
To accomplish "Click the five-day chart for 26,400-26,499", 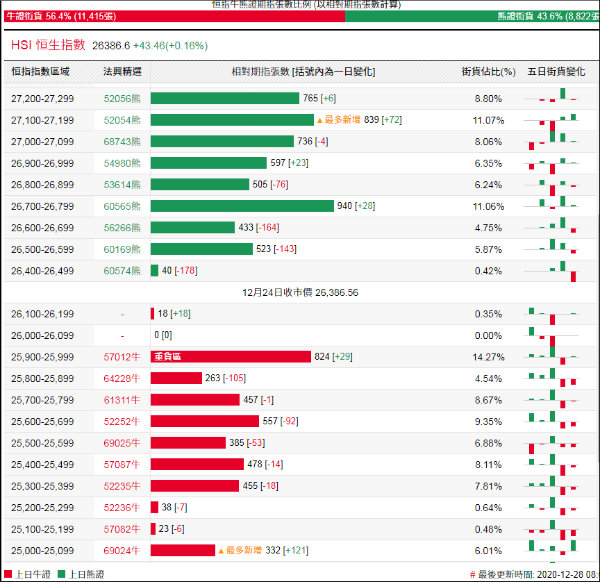I will click(x=551, y=271).
